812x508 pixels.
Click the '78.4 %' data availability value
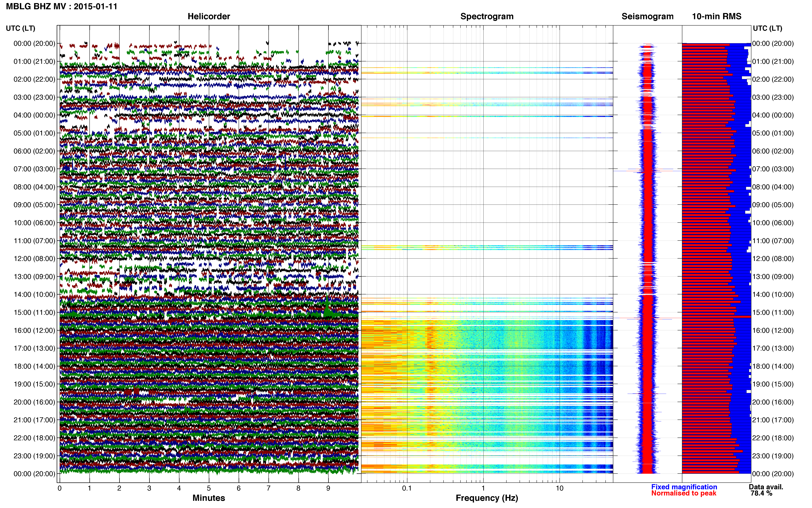(x=761, y=493)
